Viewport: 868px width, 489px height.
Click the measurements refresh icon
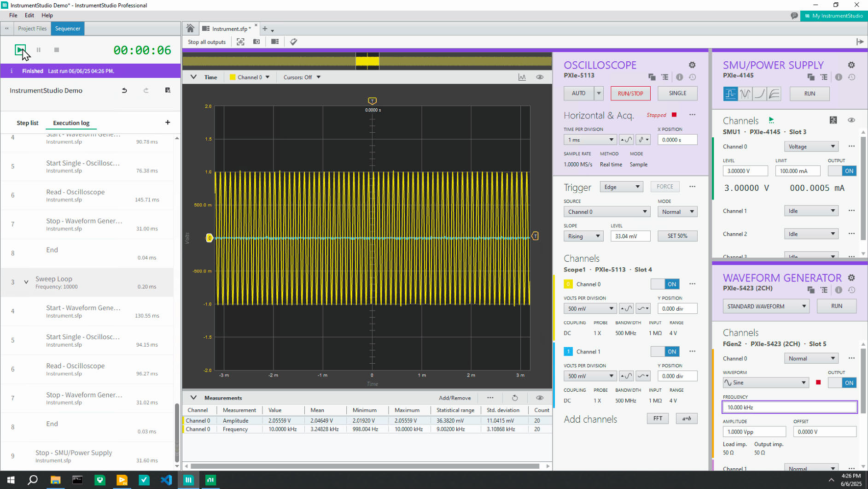[x=515, y=398]
